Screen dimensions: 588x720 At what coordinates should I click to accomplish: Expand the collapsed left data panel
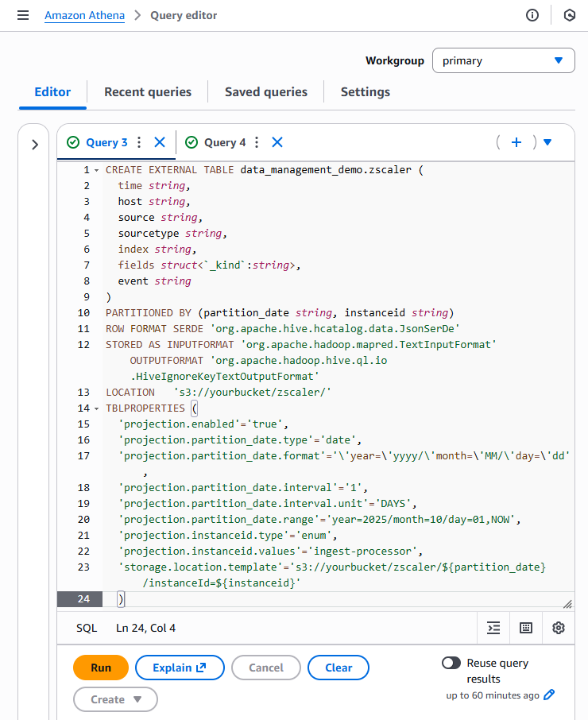click(35, 145)
